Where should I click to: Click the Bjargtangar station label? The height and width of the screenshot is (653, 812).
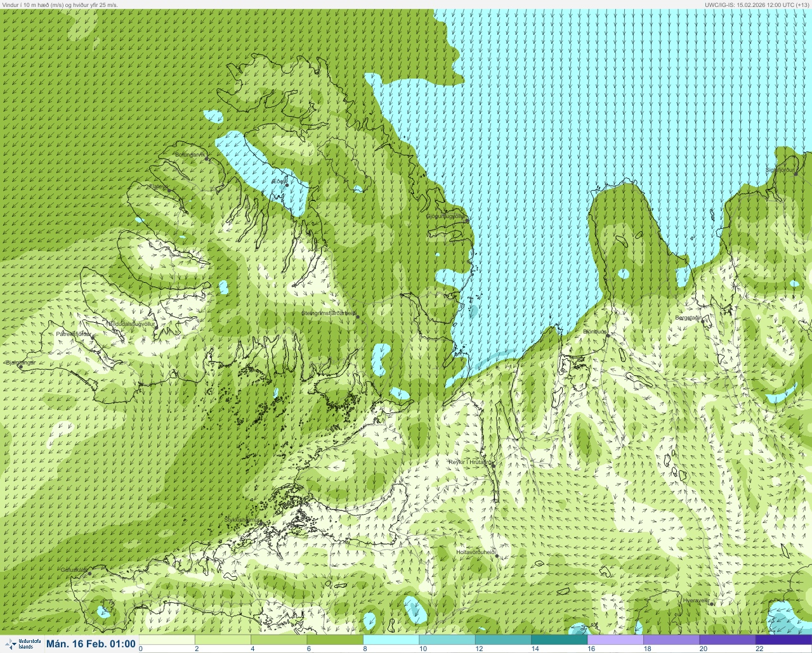point(20,363)
